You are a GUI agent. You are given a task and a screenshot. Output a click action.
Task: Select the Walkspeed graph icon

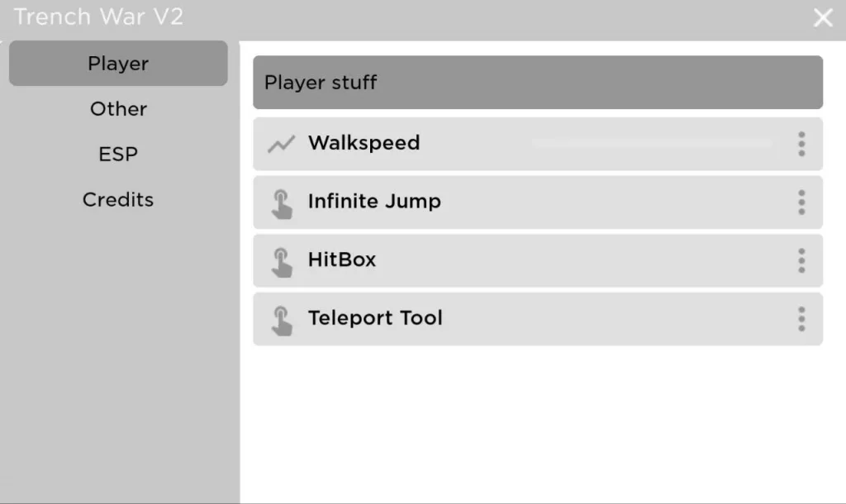[281, 143]
